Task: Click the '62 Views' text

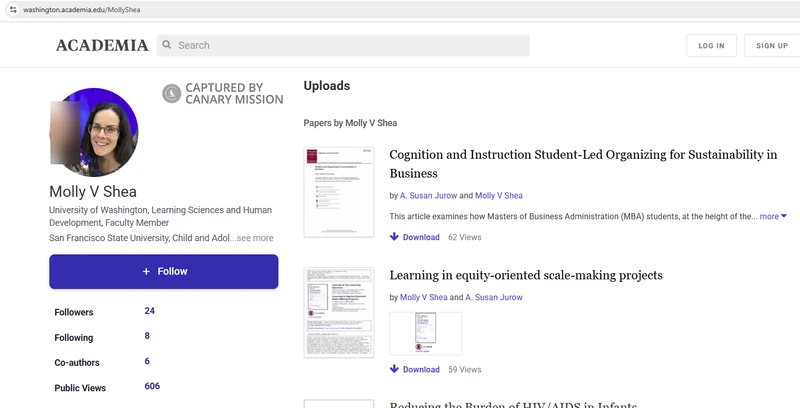Action: point(464,237)
